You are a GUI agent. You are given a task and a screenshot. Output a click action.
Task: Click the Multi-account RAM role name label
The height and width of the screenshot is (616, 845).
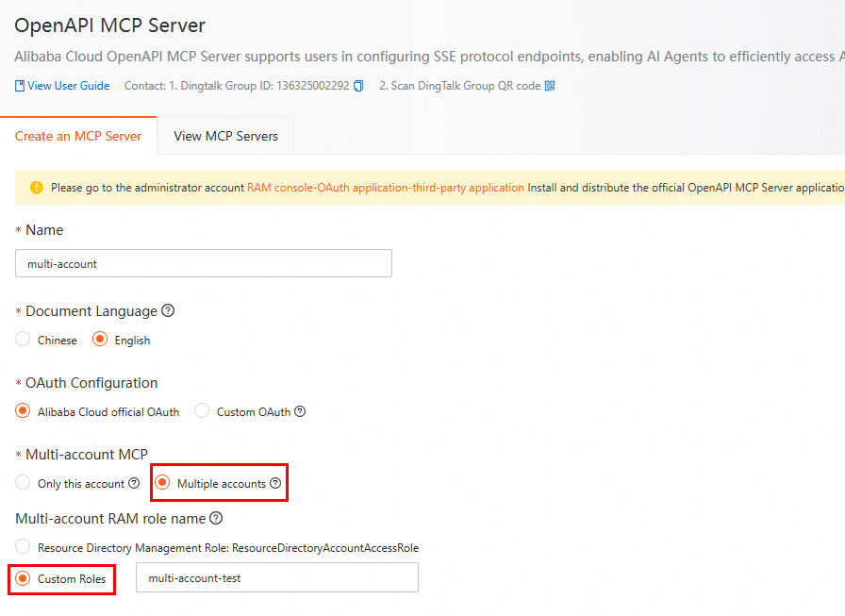click(110, 519)
